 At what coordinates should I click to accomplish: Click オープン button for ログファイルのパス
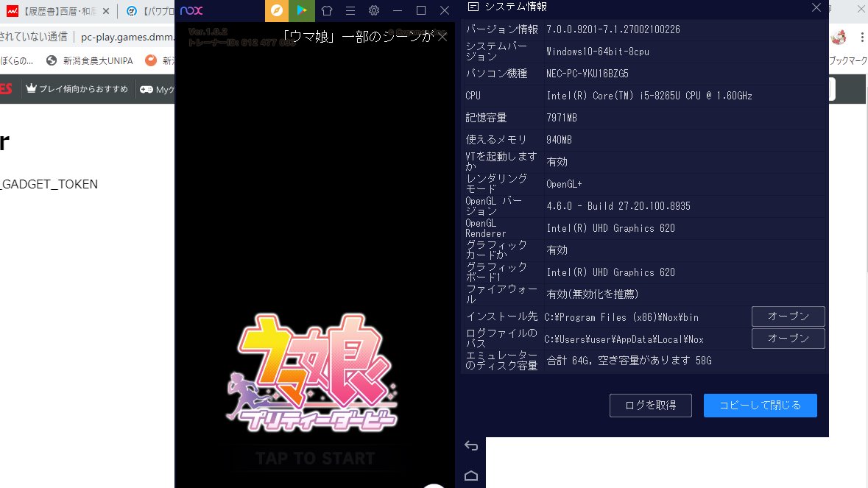pos(788,339)
